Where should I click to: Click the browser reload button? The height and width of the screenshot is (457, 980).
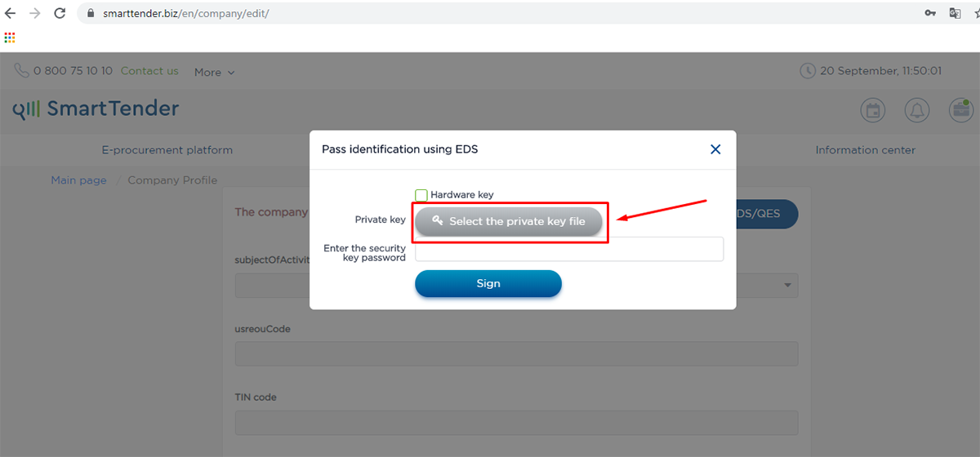tap(60, 13)
